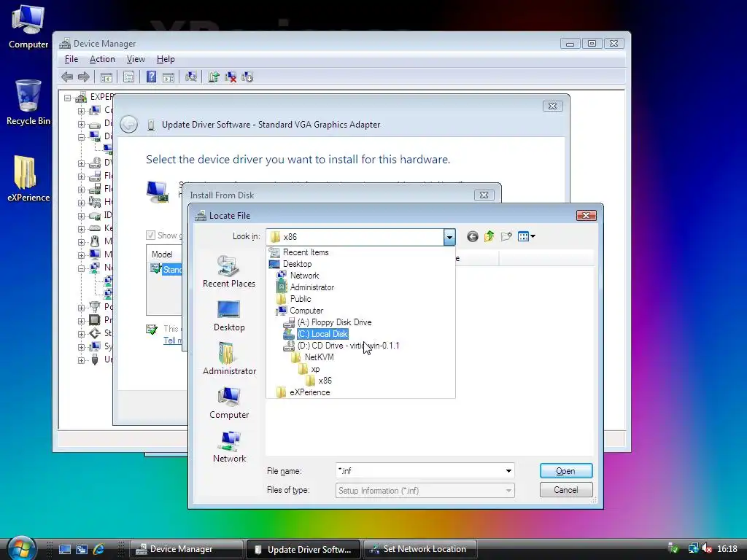Open Recycle Bin desktop icon
Viewport: 747px width, 560px height.
(28, 102)
